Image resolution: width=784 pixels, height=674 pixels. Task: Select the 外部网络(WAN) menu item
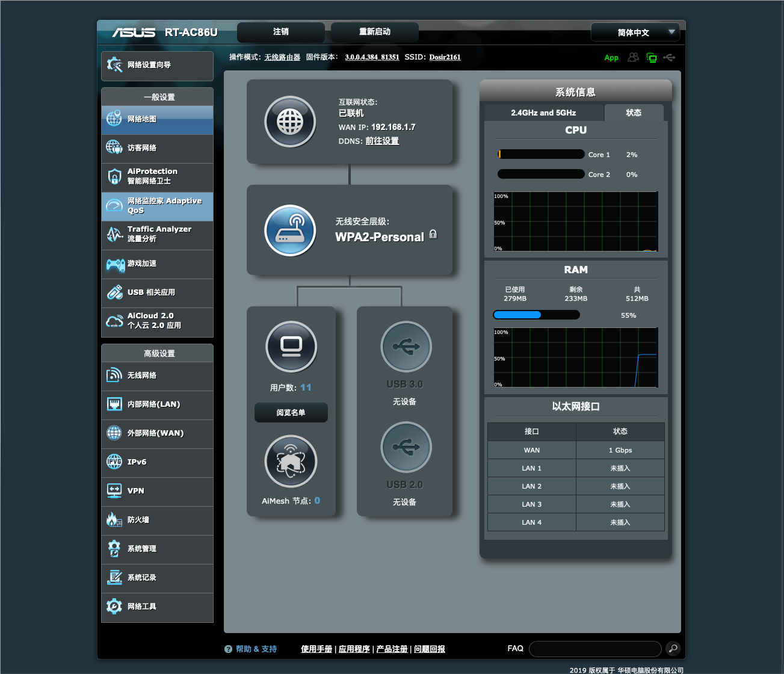click(158, 433)
